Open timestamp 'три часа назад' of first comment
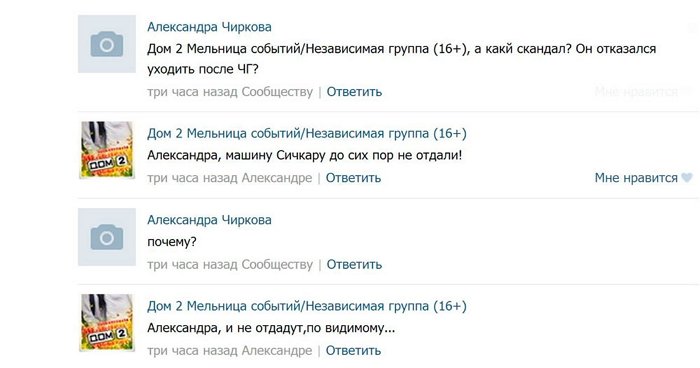 [x=193, y=92]
